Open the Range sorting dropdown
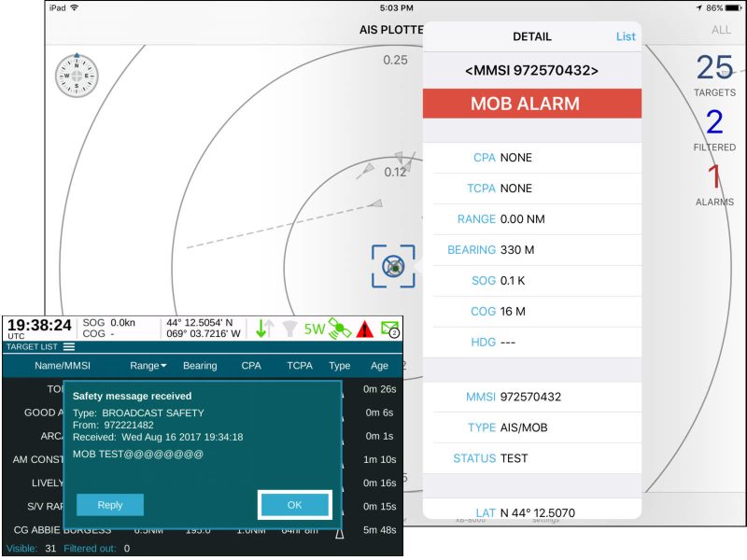747x560 pixels. pyautogui.click(x=146, y=366)
